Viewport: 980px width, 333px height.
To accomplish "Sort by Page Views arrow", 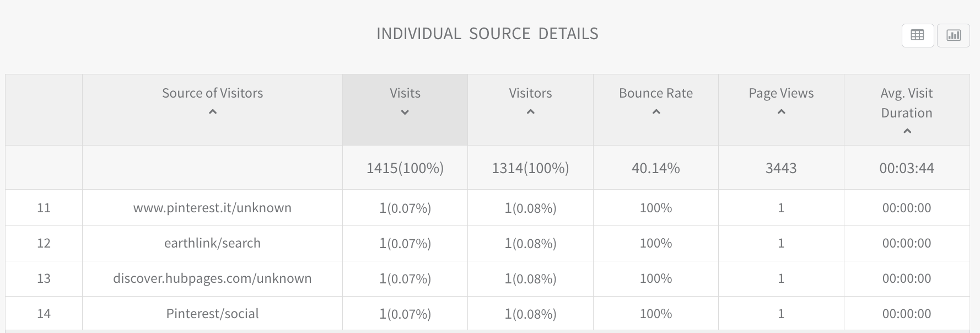I will pyautogui.click(x=781, y=112).
